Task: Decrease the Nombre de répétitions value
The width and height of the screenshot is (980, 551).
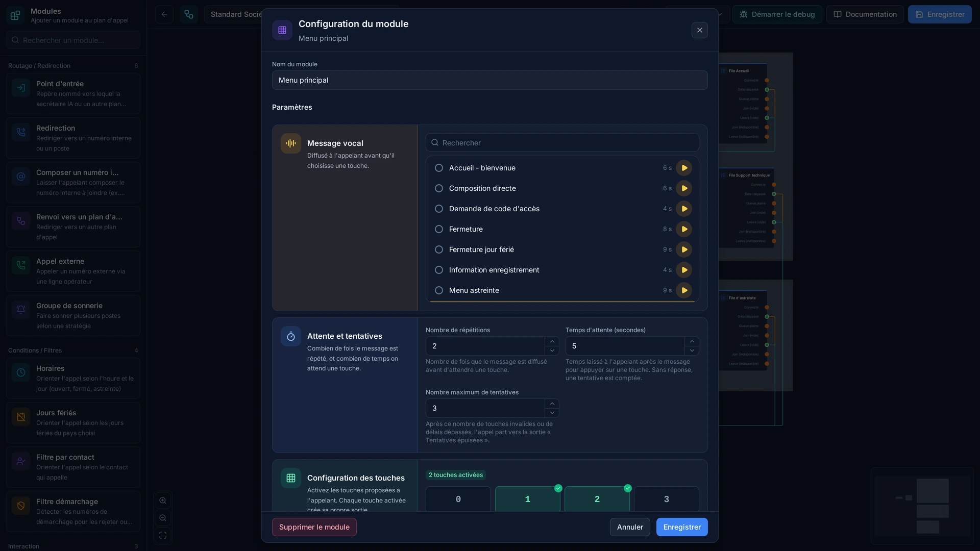Action: point(552,350)
